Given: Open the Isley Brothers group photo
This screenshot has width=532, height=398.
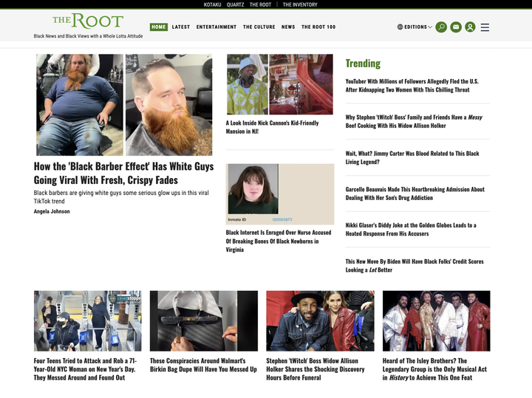Looking at the screenshot, I should tap(436, 320).
